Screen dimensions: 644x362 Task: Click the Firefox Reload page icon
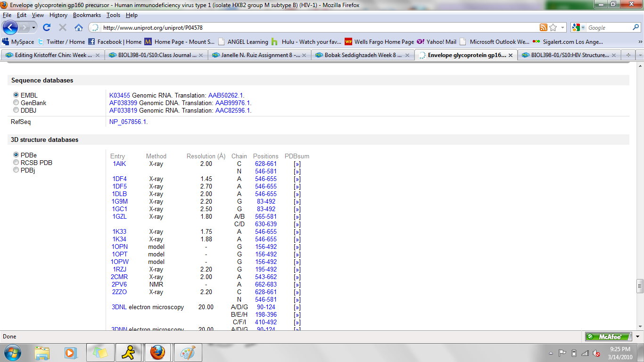click(47, 27)
